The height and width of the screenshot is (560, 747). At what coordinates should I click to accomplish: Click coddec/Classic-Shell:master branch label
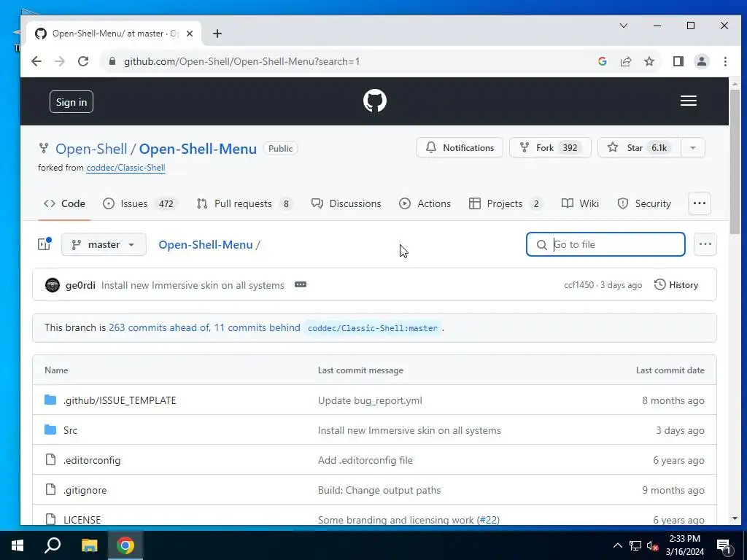(373, 328)
